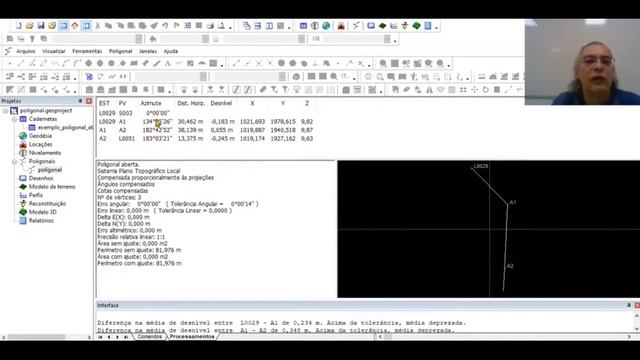Switch to the Processamentos tab
640x360 pixels.
coord(192,337)
